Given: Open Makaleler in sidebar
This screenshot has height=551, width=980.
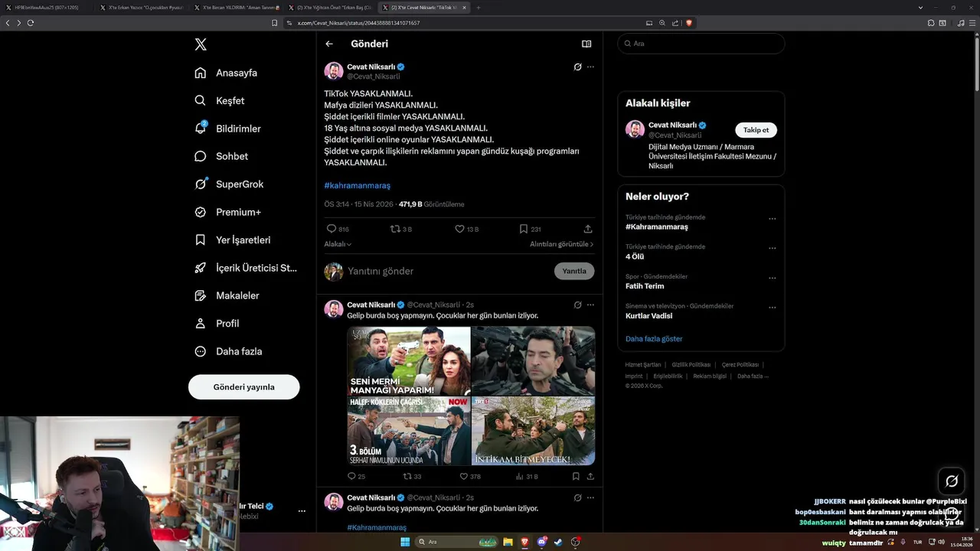Looking at the screenshot, I should point(227,295).
